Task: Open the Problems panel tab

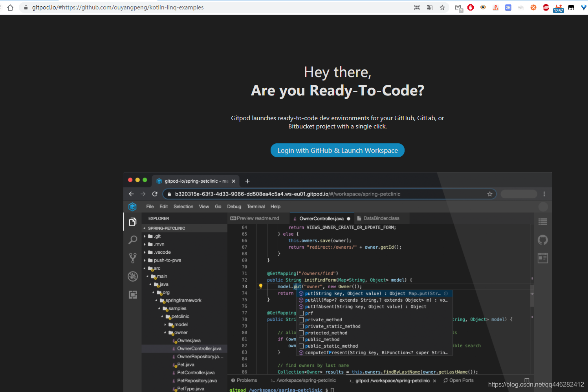Action: coord(244,380)
